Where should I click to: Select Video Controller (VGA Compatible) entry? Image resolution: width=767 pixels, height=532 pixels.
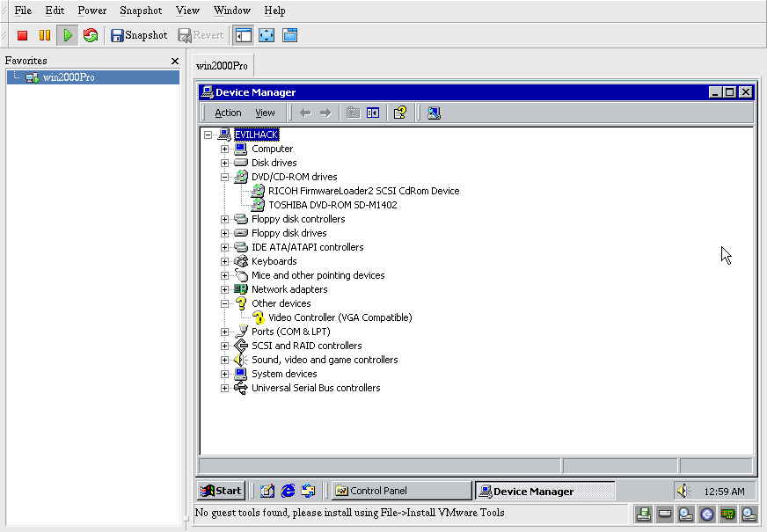340,317
